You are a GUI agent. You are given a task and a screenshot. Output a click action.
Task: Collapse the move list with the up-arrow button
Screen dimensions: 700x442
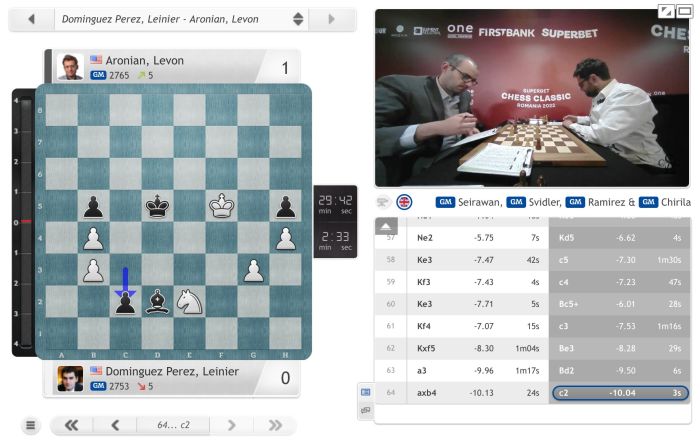click(x=386, y=226)
